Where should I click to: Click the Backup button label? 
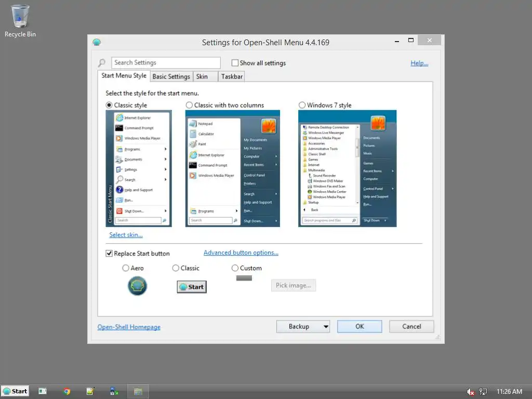click(x=299, y=326)
